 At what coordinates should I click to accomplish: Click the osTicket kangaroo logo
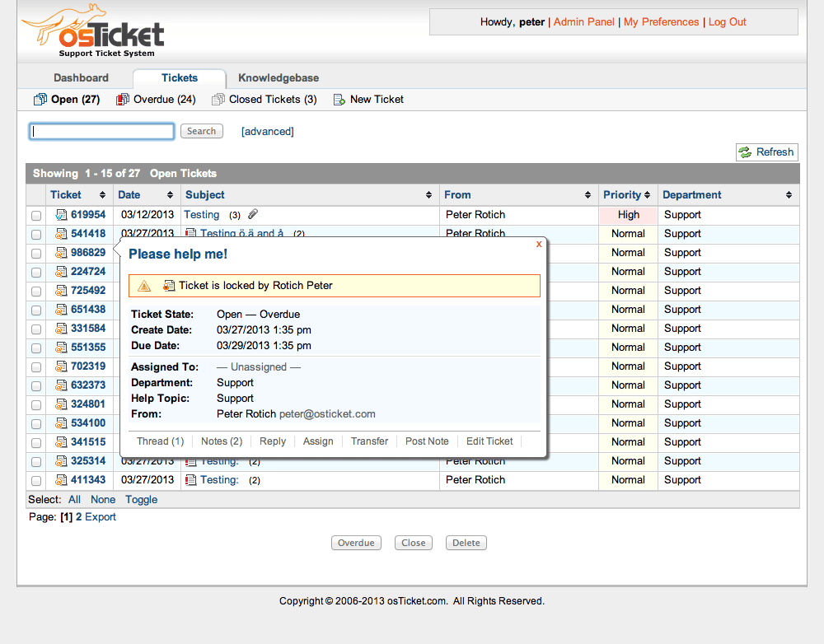pos(93,30)
